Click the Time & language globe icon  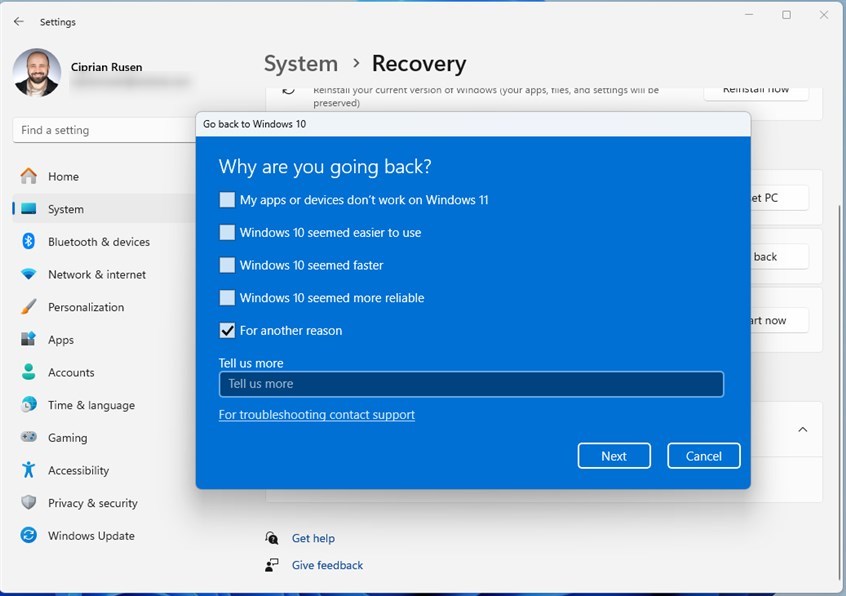pyautogui.click(x=29, y=405)
